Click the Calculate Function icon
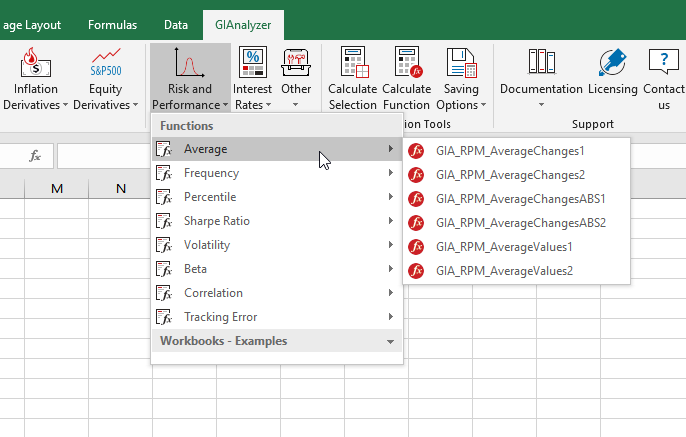 click(x=408, y=63)
